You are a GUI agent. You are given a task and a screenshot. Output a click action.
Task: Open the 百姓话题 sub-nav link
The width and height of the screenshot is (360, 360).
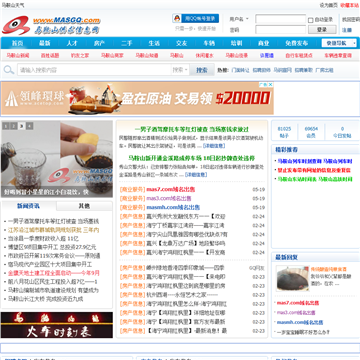pyautogui.click(x=50, y=56)
